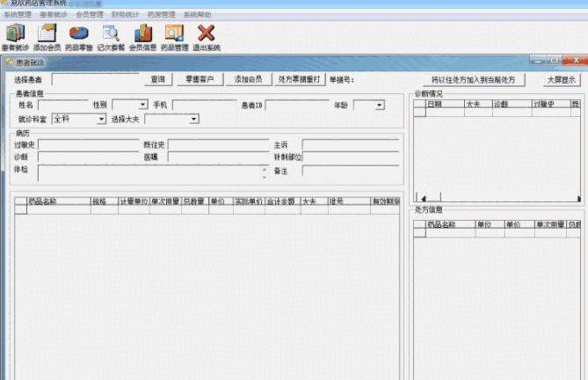Click the 合计金额 column header

pyautogui.click(x=283, y=201)
